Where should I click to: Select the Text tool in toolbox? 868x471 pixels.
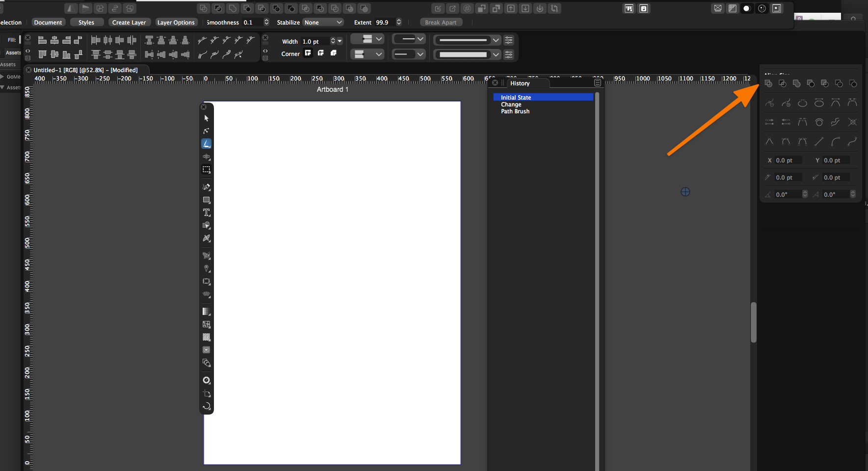[207, 212]
